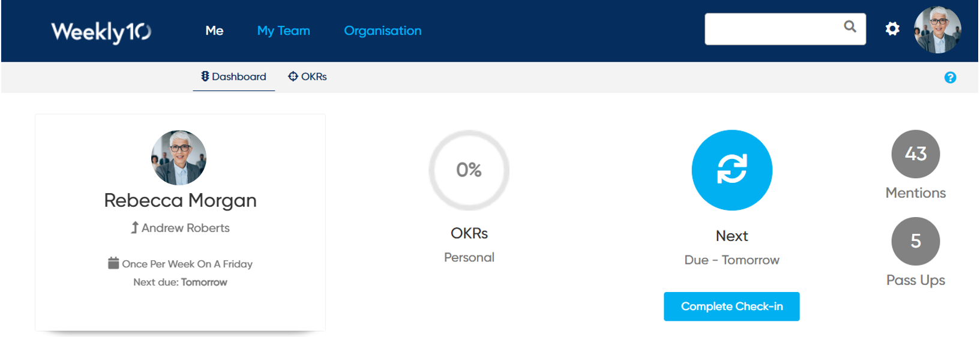Open the My Team menu
Viewport: 980px width, 337px height.
click(x=283, y=31)
